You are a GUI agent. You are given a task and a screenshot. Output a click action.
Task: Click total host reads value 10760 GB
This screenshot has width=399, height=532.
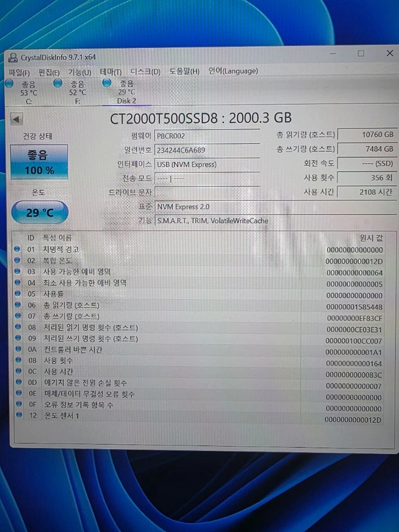[x=367, y=135]
